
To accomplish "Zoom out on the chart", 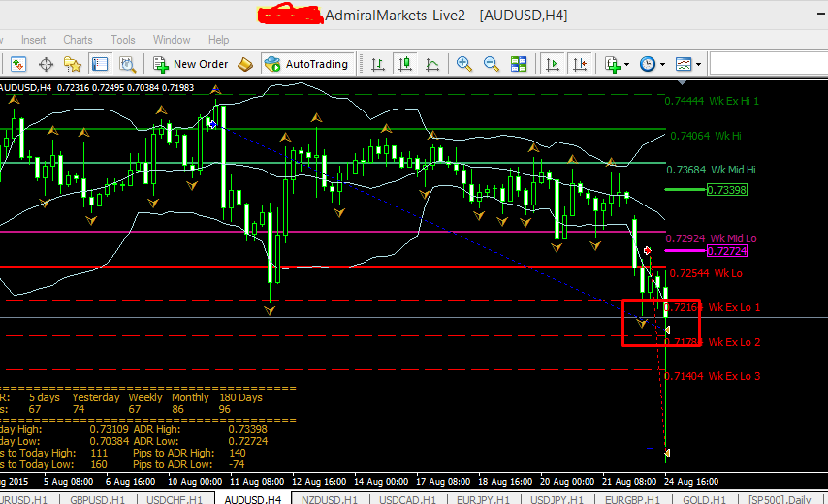I will (x=492, y=64).
